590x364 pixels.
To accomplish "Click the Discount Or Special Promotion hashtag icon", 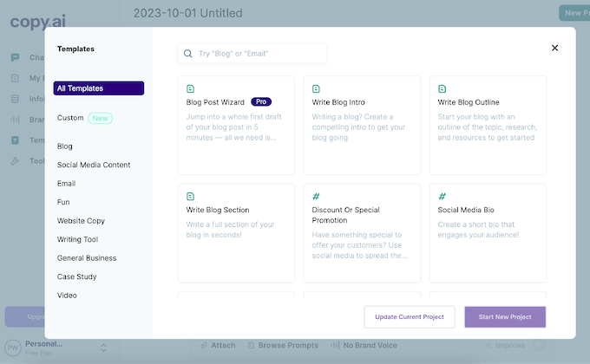I will tap(316, 196).
